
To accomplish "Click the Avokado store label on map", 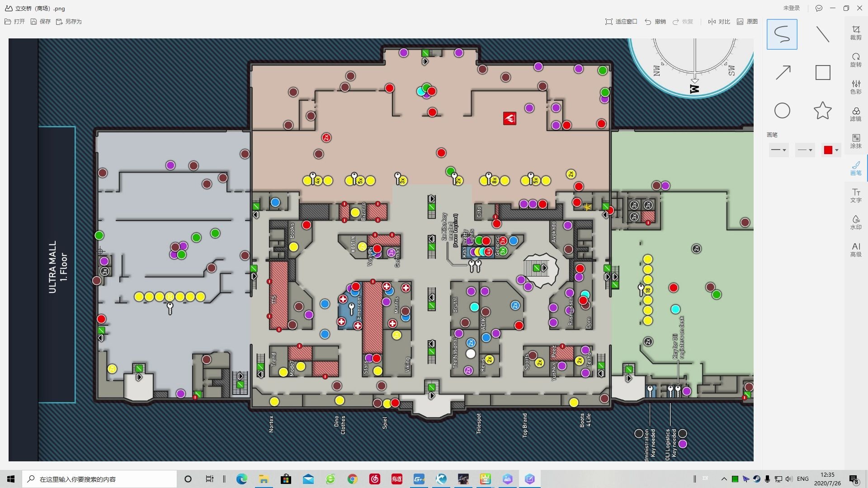I will tap(553, 232).
